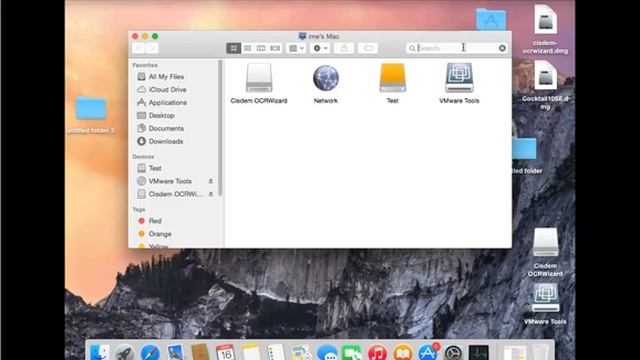
Task: Click the Share toolbar button
Action: 344,48
